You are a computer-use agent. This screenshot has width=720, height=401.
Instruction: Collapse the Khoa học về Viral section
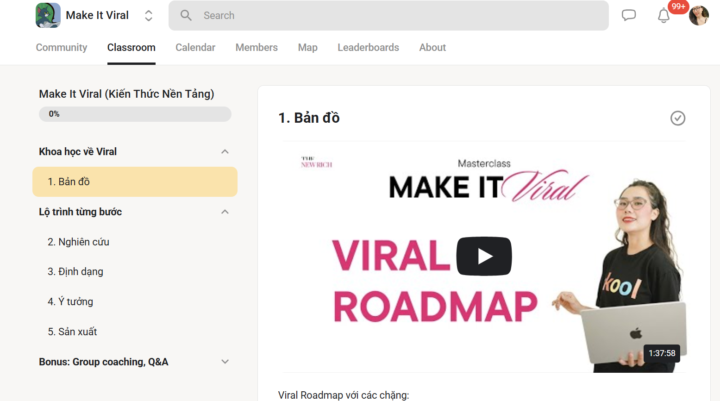tap(225, 152)
